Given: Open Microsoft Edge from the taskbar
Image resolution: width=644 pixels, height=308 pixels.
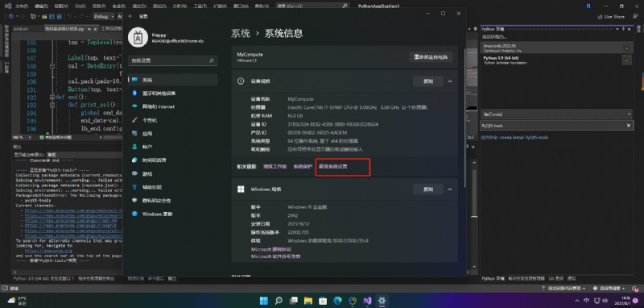Looking at the screenshot, I should pyautogui.click(x=337, y=301).
